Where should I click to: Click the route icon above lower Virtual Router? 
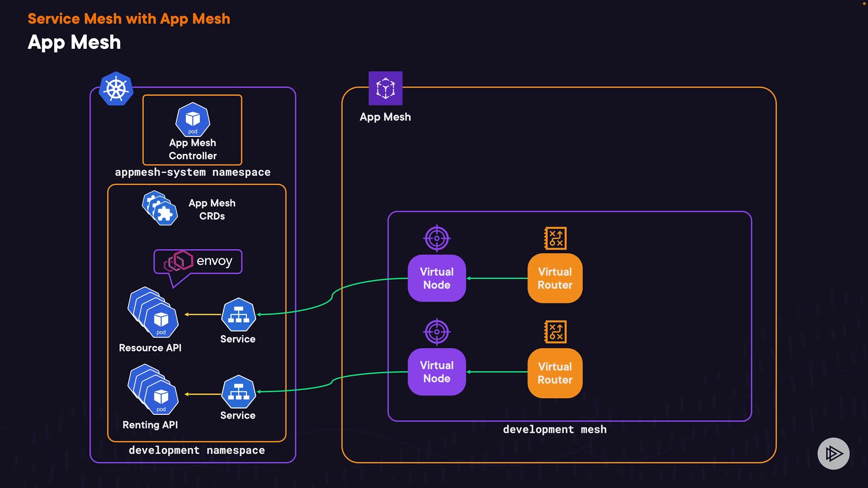[x=555, y=332]
